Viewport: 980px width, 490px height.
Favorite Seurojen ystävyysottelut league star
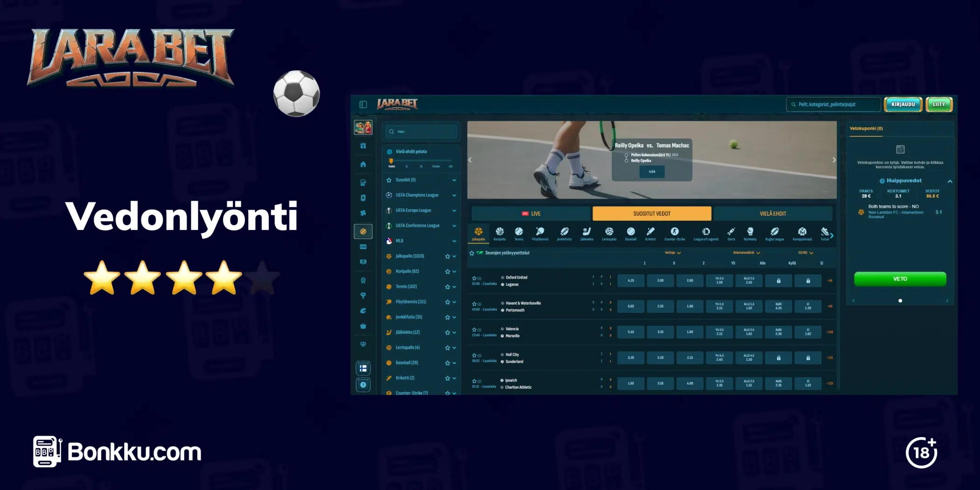click(472, 253)
